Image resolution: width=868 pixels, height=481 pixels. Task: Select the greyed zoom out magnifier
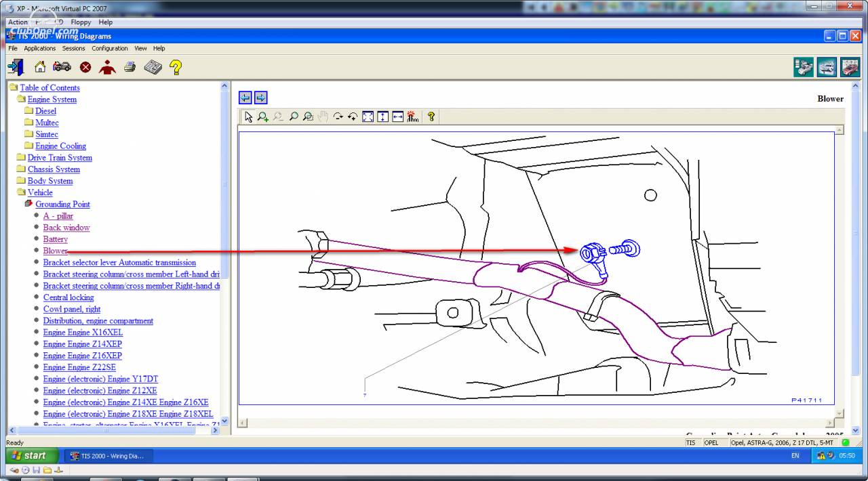278,117
